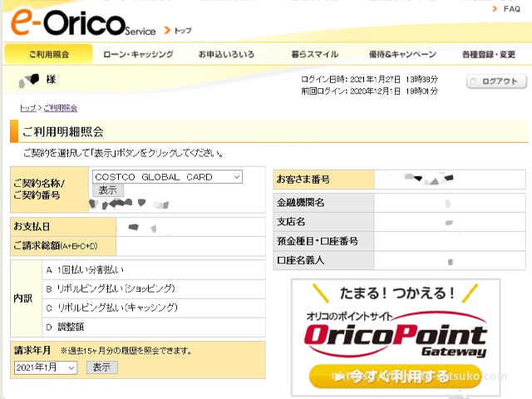Click the お支払日 label
The height and width of the screenshot is (399, 532).
(x=32, y=227)
